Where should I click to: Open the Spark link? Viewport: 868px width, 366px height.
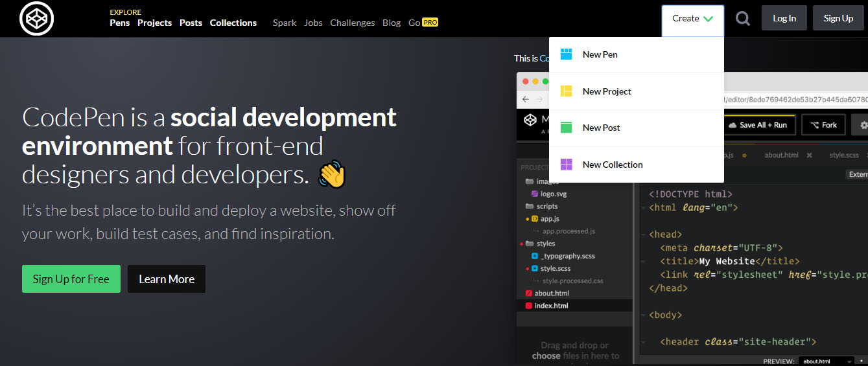coord(285,23)
